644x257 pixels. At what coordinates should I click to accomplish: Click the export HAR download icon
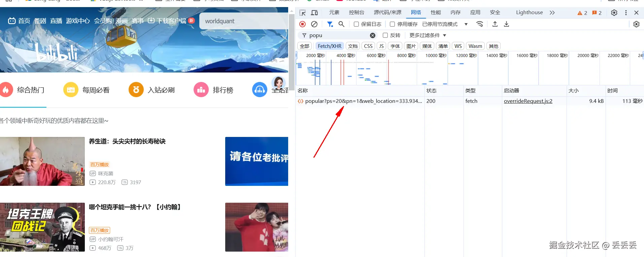pos(506,24)
